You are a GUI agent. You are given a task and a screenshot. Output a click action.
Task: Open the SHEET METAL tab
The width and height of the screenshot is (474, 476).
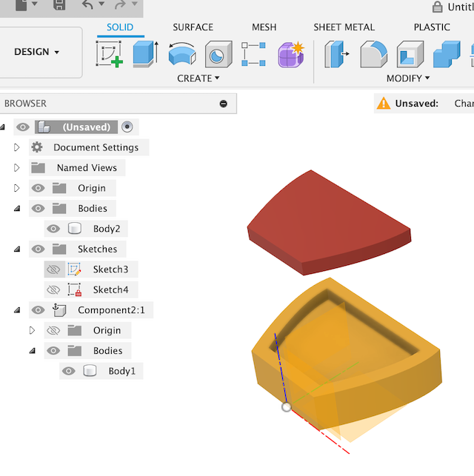[x=344, y=27]
